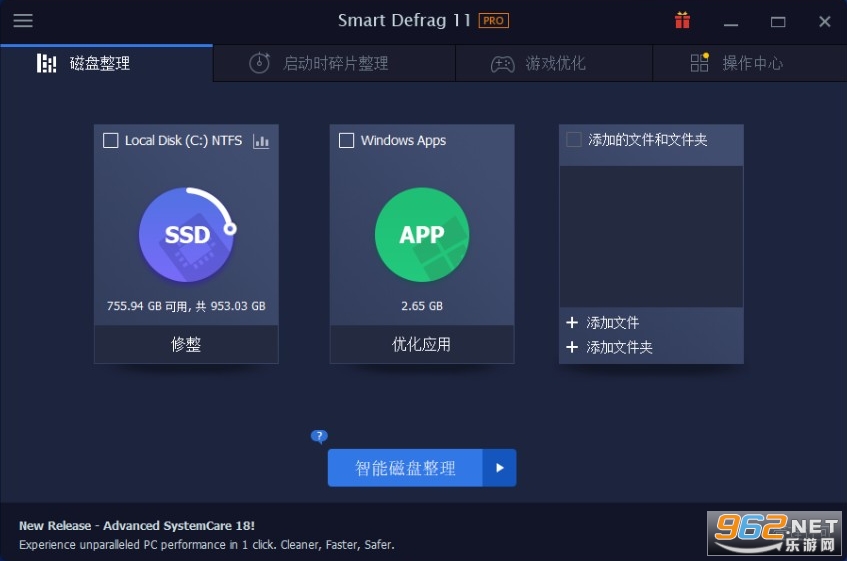The image size is (847, 561).
Task: Open the hamburger main menu
Action: tap(23, 21)
